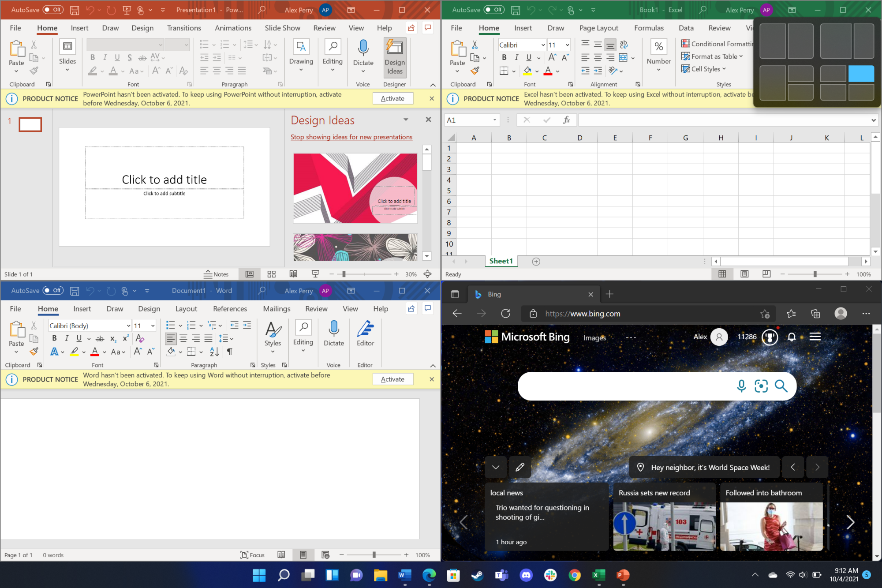
Task: Click Page Layout view icon in Excel status bar
Action: [x=744, y=274]
